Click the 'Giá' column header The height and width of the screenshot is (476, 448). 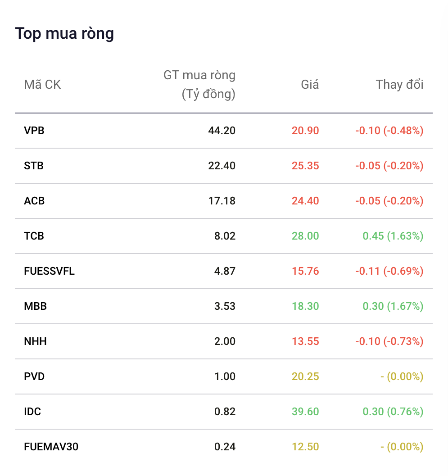[x=310, y=84]
